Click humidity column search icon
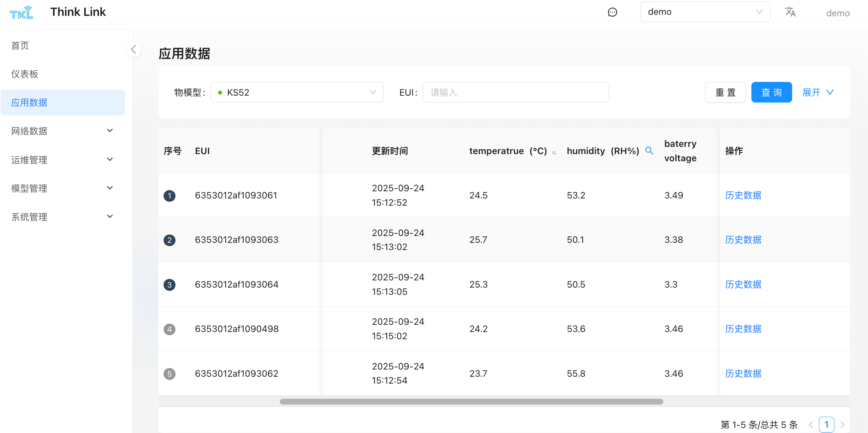 click(649, 151)
